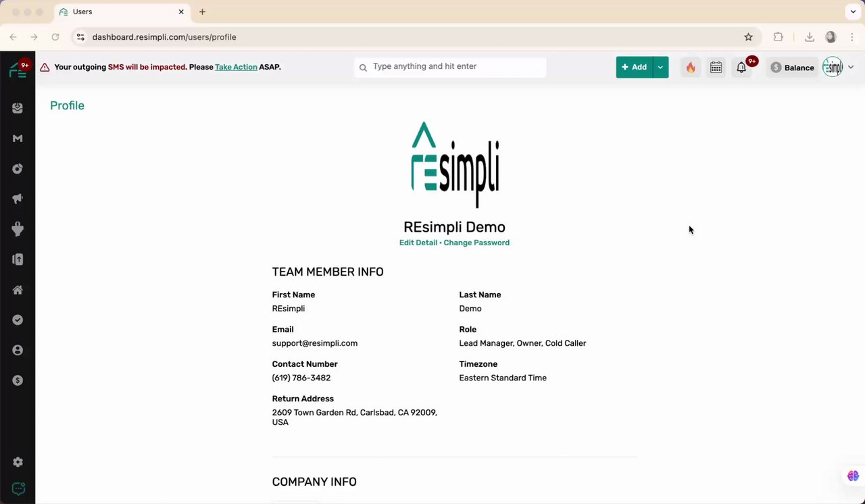
Task: Click the address bar URL
Action: coord(164,37)
